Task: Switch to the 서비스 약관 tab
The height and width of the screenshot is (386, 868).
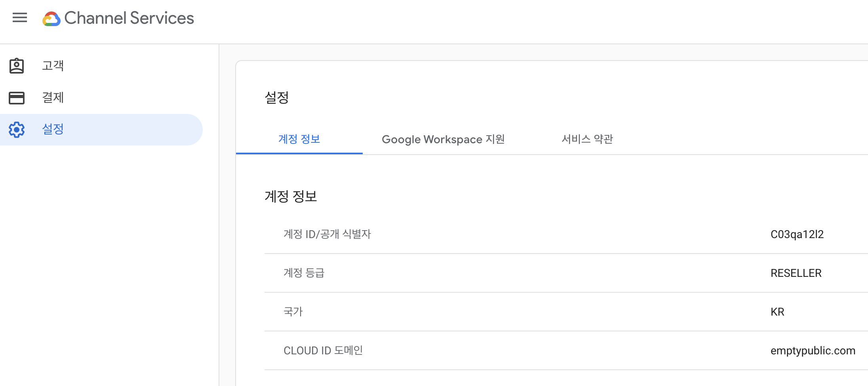Action: click(x=587, y=139)
